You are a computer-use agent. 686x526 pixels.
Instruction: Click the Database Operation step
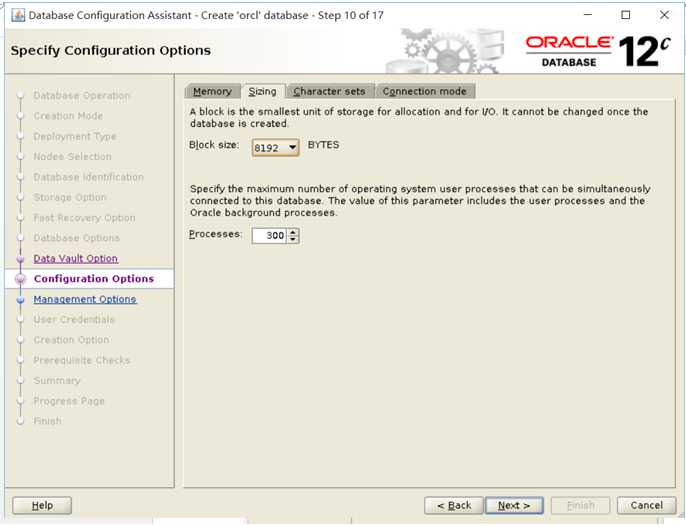click(x=82, y=95)
